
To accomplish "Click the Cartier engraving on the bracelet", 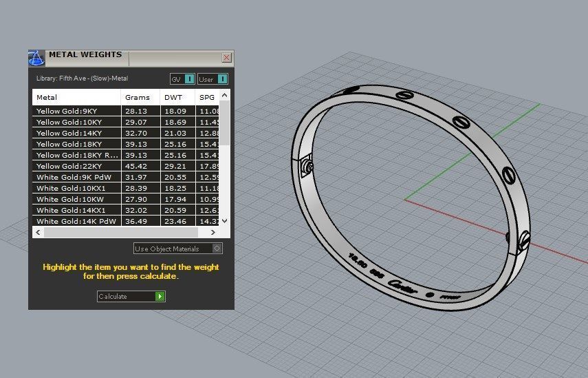I will coord(402,287).
